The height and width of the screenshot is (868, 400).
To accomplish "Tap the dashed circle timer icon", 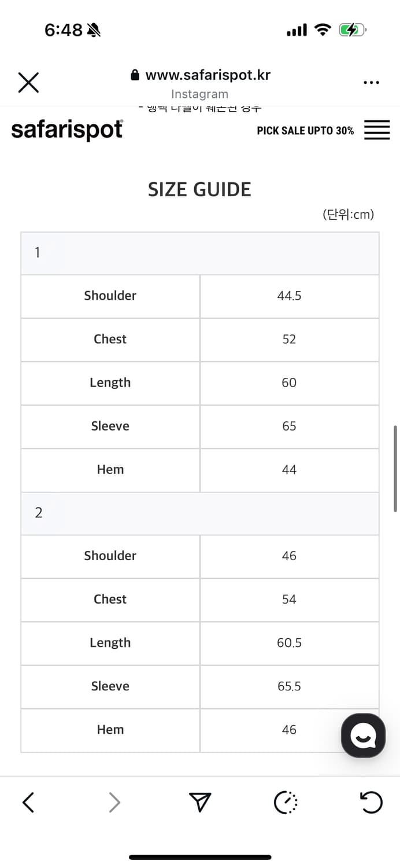I will 286,802.
